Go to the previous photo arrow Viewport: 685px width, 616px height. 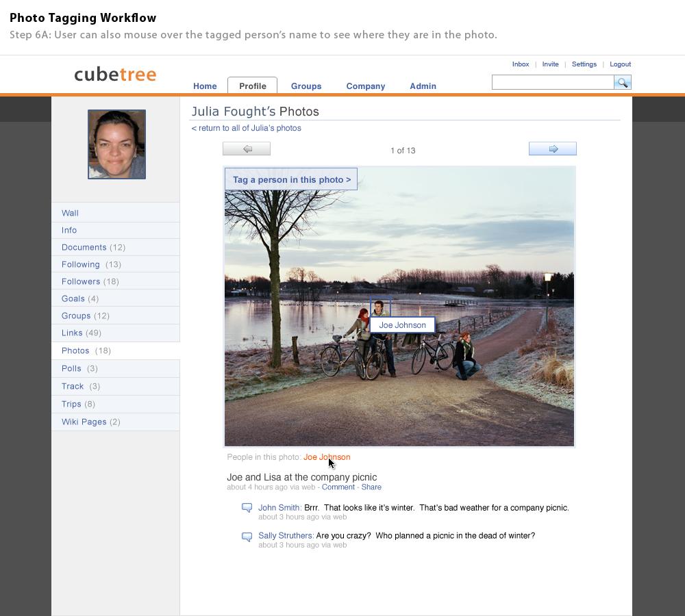pos(247,149)
